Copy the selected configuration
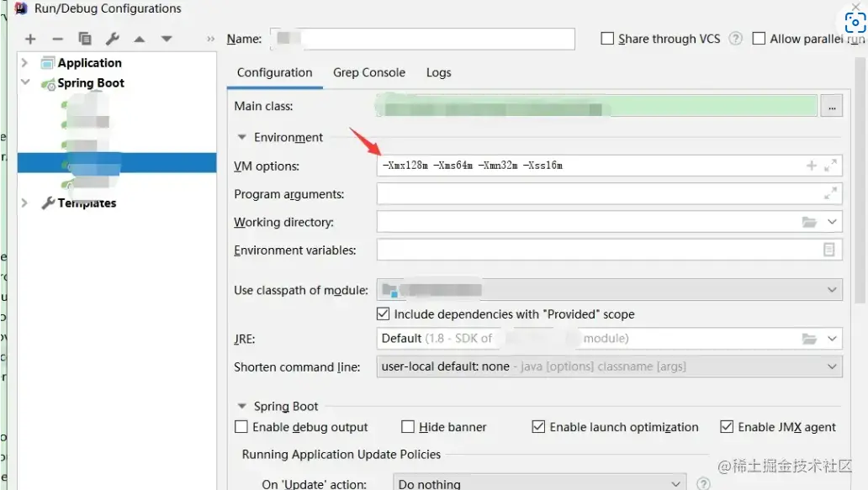Viewport: 868px width, 490px height. [85, 39]
